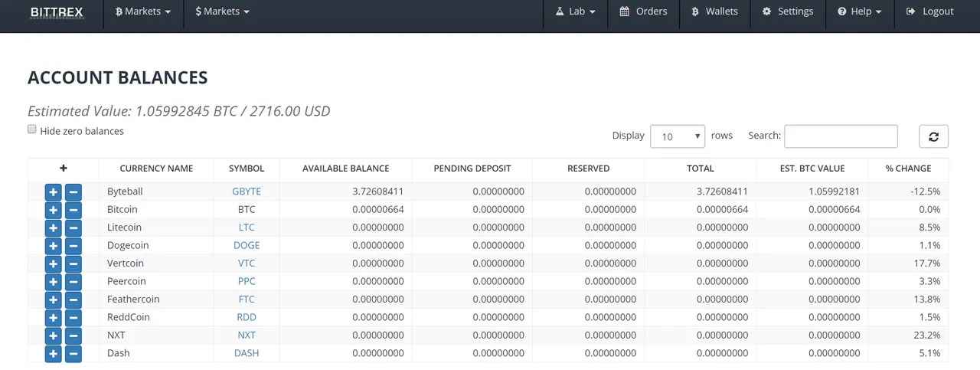Viewport: 980px width, 370px height.
Task: Focus the Search input field
Action: 841,136
